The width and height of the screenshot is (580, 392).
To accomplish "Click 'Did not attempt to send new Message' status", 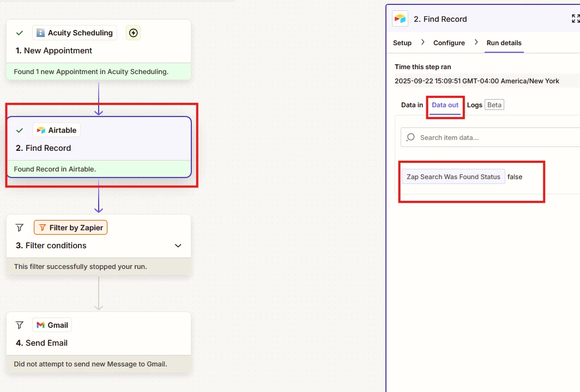I will pyautogui.click(x=90, y=364).
